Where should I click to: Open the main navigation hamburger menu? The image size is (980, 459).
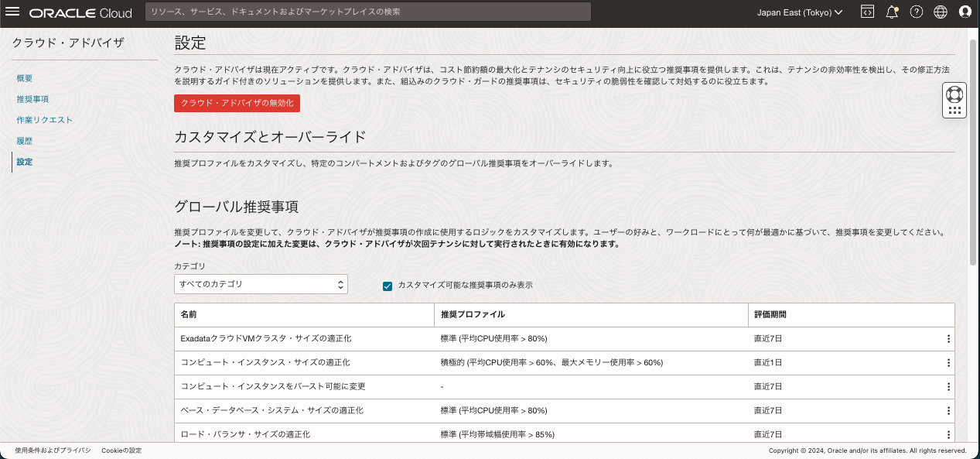tap(12, 12)
